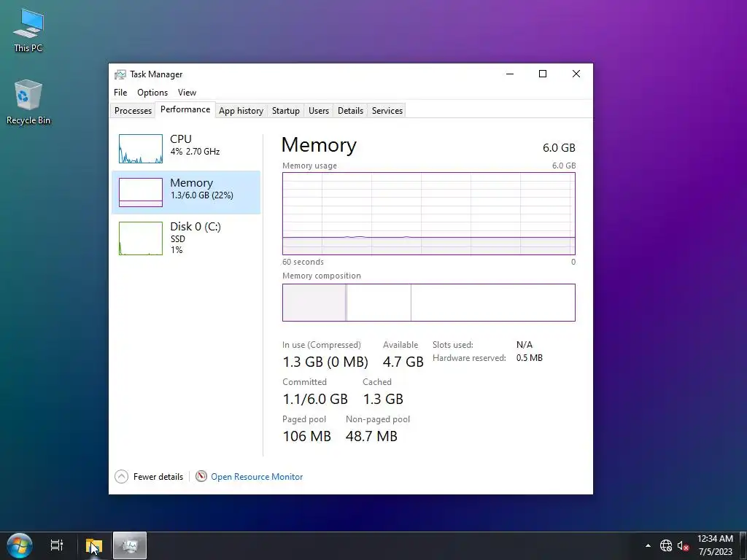Open the Options menu
Screen dimensions: 747x560
[152, 93]
